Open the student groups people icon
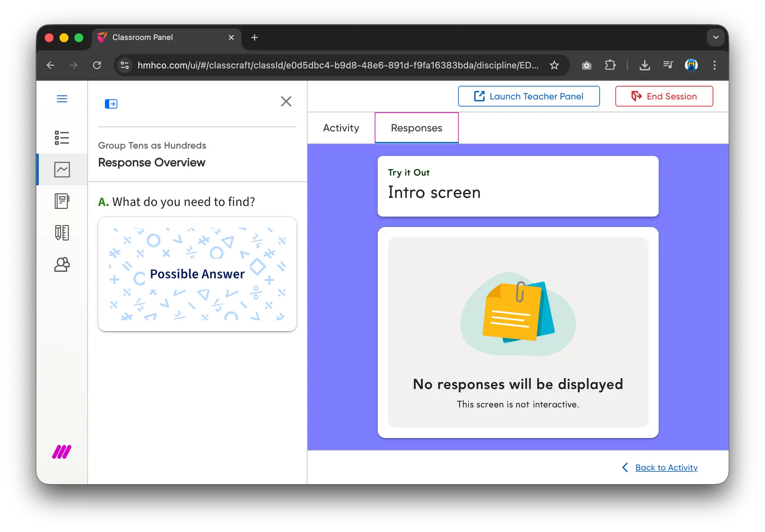Viewport: 765px width, 532px height. [62, 264]
